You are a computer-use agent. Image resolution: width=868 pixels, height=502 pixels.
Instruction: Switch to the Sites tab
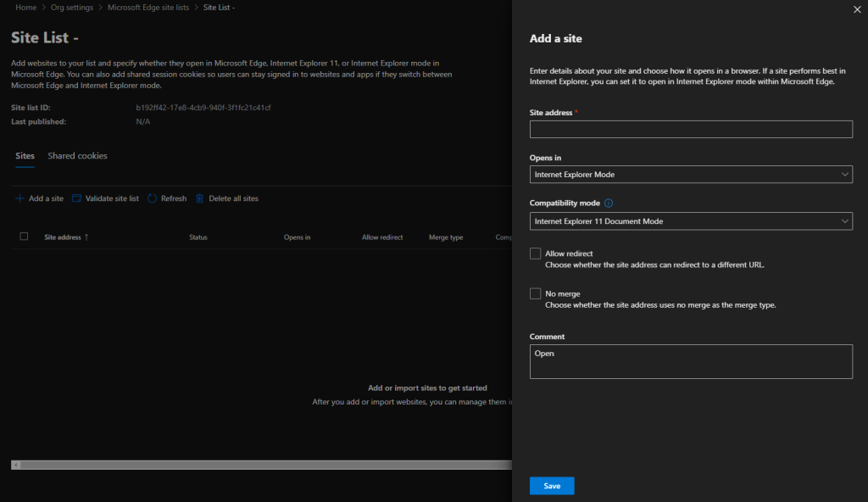(25, 156)
